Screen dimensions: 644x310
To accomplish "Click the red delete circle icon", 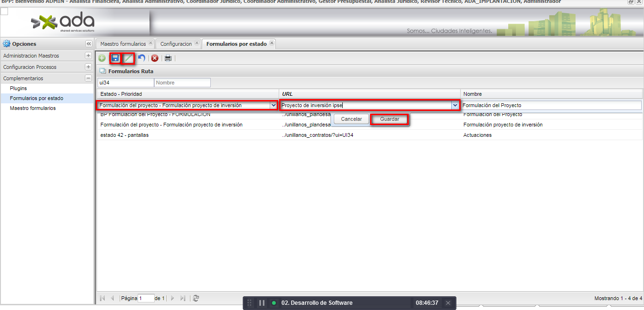I will (x=155, y=58).
